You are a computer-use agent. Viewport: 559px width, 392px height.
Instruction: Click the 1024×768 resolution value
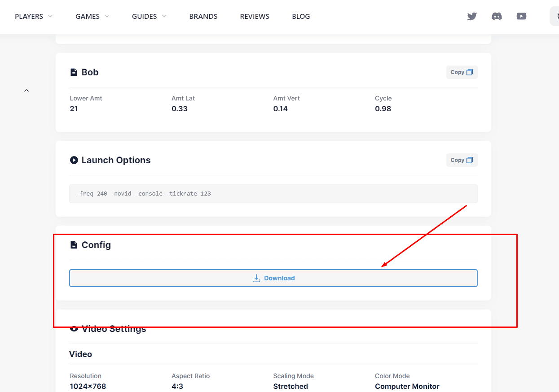pyautogui.click(x=88, y=386)
